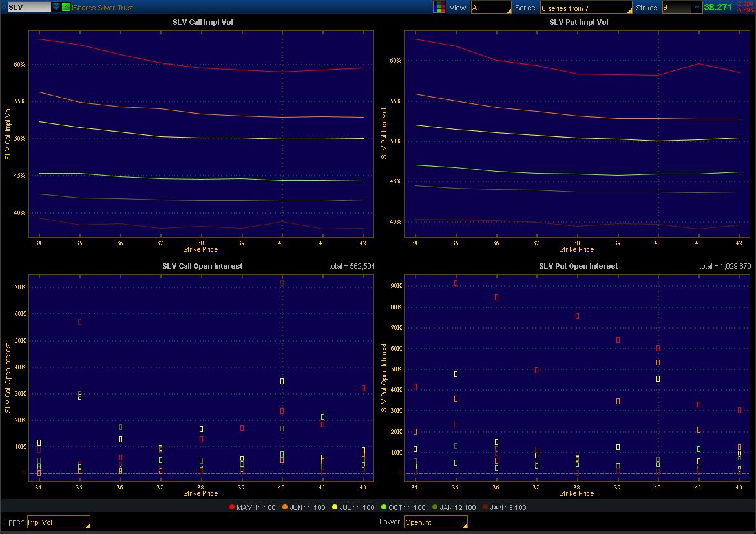Click the small circle icon left of SLV
This screenshot has width=756, height=534.
(x=4, y=7)
